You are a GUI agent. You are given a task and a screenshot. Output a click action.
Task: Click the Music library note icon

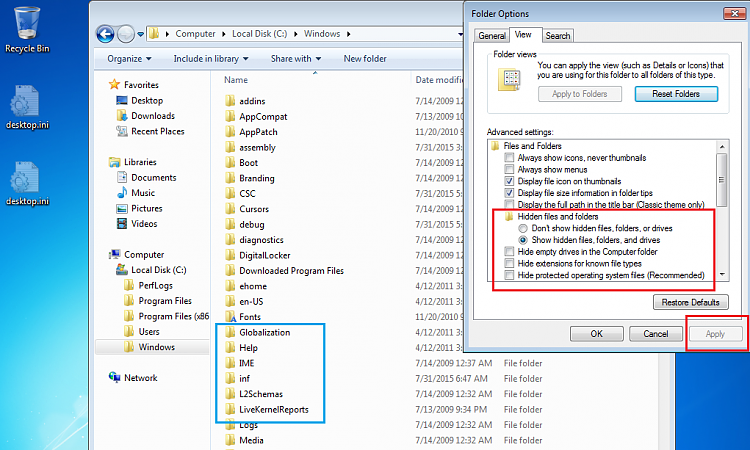[x=122, y=193]
